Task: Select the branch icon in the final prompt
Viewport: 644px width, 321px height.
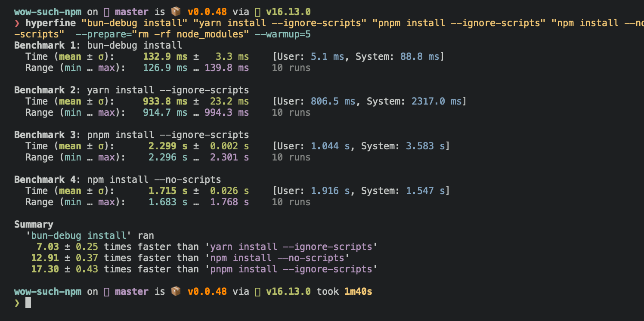Action: click(x=106, y=291)
